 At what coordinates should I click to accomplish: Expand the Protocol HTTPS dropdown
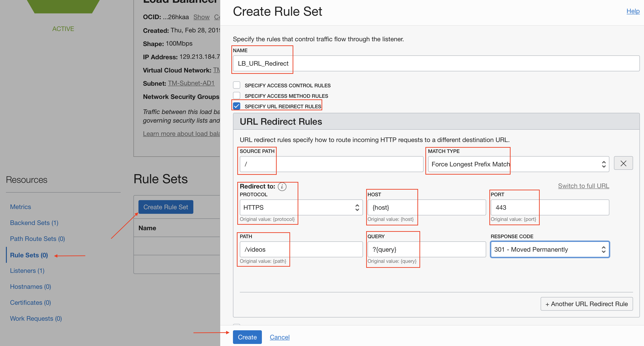[x=301, y=207]
